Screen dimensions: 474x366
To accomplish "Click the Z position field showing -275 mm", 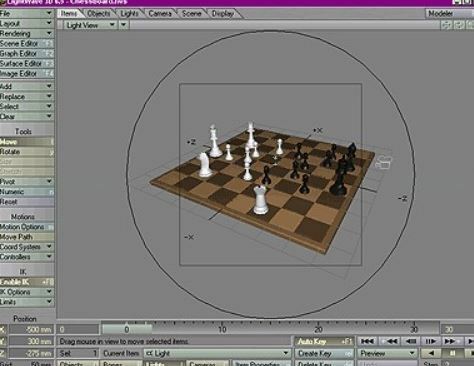I will [31, 353].
